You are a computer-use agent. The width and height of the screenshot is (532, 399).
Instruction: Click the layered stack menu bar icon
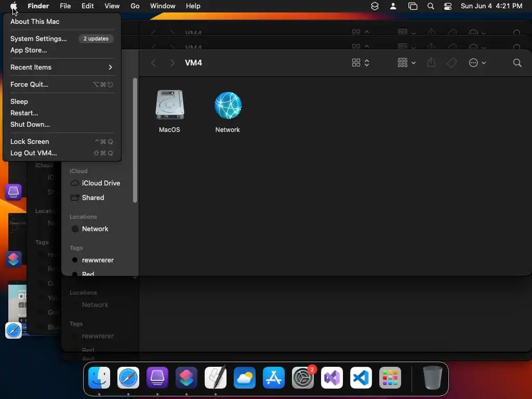point(375,6)
